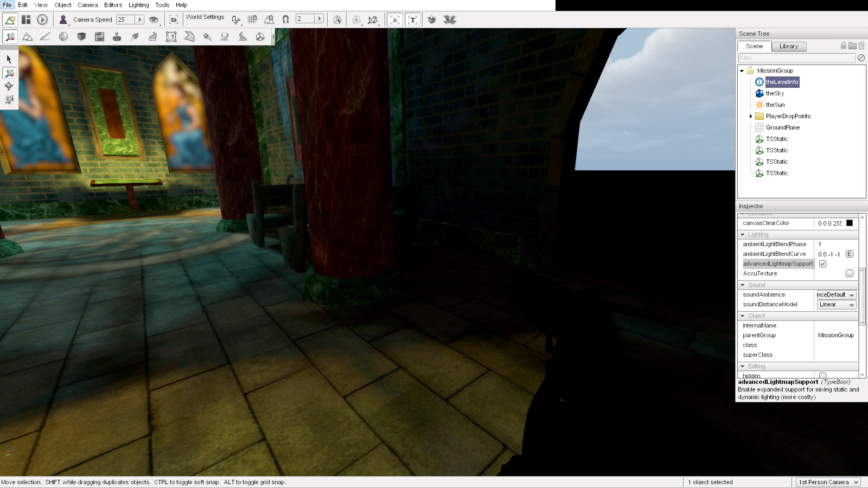The image size is (868, 488).
Task: Open the snap options magnet-wrench icon
Action: (236, 20)
